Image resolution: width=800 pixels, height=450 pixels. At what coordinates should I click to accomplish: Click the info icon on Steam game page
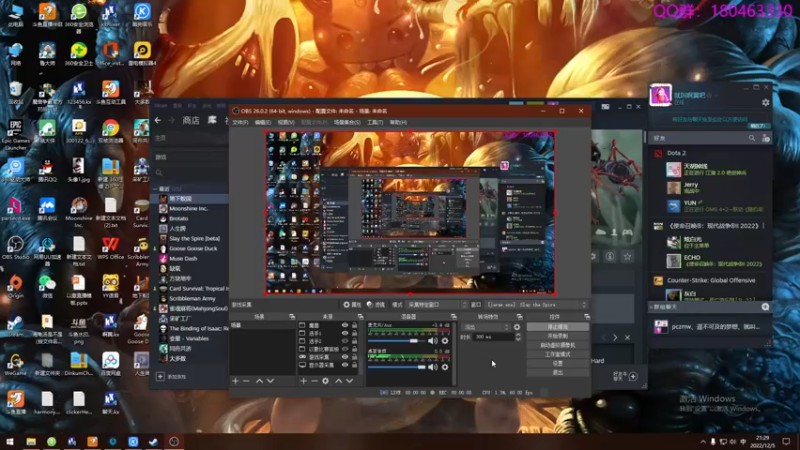coord(610,257)
